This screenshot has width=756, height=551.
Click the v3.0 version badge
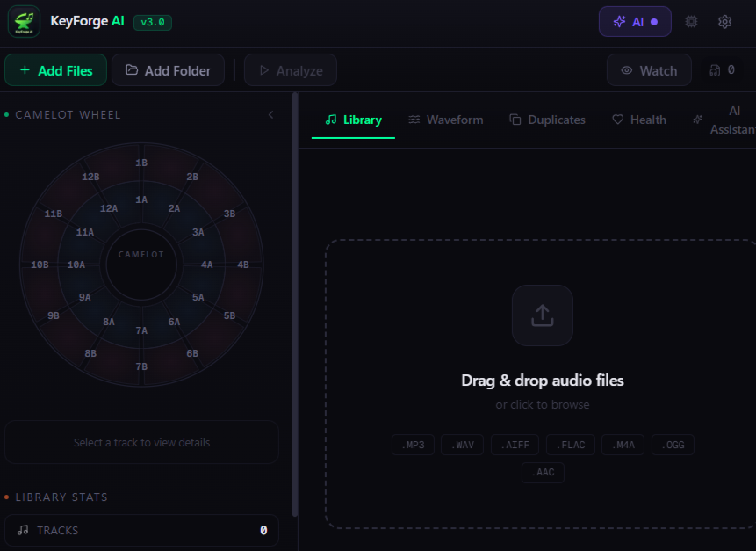coord(153,22)
